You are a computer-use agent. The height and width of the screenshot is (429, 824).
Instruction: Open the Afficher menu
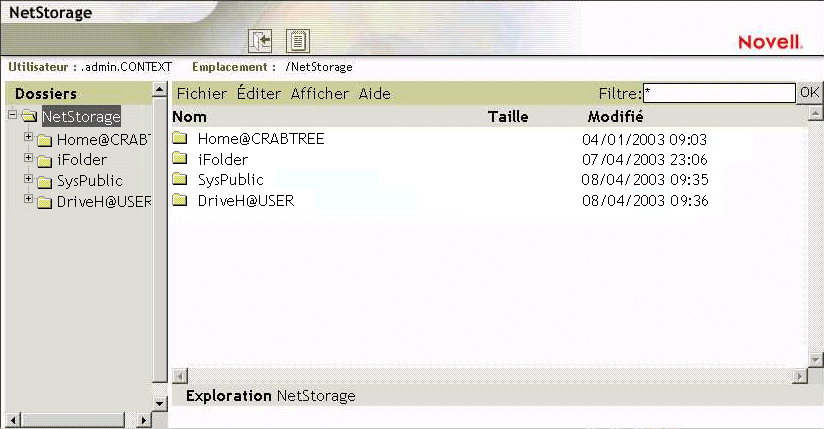[x=320, y=94]
